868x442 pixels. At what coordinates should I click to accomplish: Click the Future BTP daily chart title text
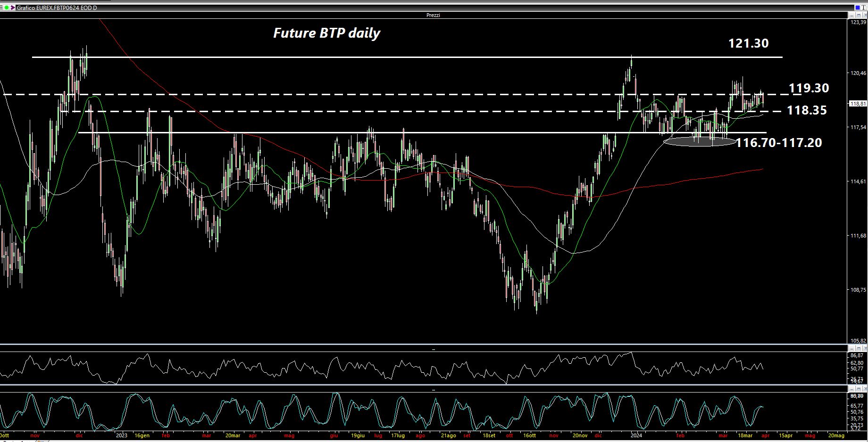[326, 33]
